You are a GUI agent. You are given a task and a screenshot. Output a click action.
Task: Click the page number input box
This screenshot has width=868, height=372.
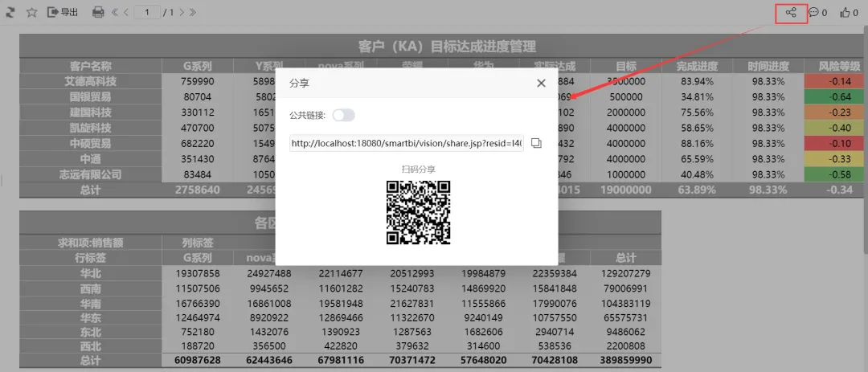pyautogui.click(x=147, y=12)
